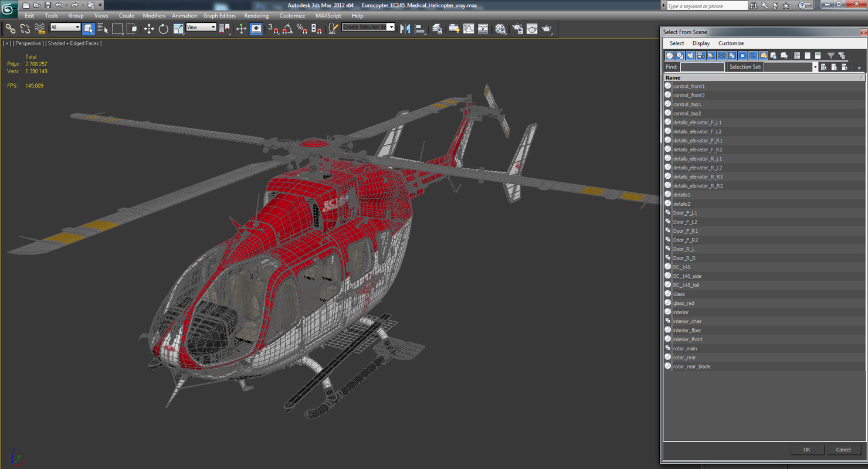
Task: Open Rendered Frame Window
Action: 532,29
